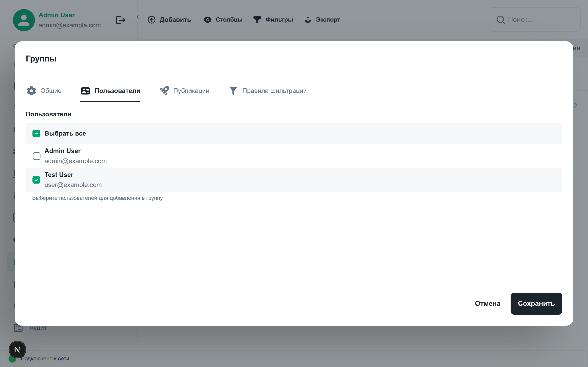Click the Admin User avatar icon
The width and height of the screenshot is (588, 367).
tap(24, 20)
